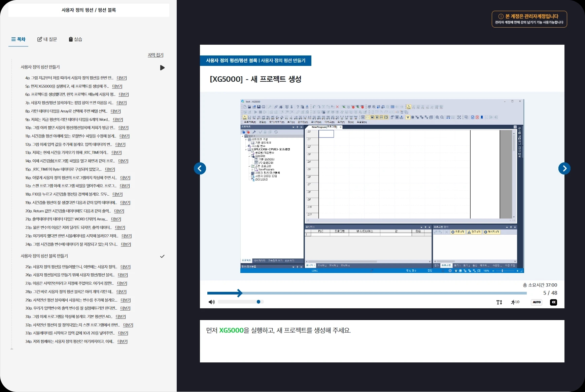The image size is (585, 392).
Task: Reveal full 29p subtitle with 더보기
Action: click(x=126, y=300)
